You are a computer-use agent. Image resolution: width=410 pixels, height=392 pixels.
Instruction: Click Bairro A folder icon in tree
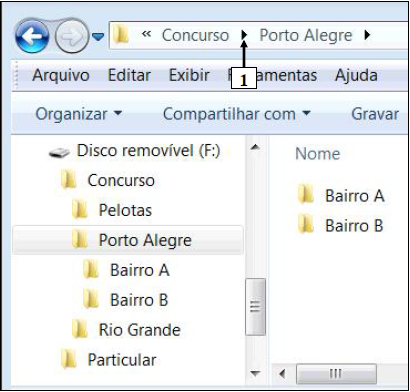(91, 270)
